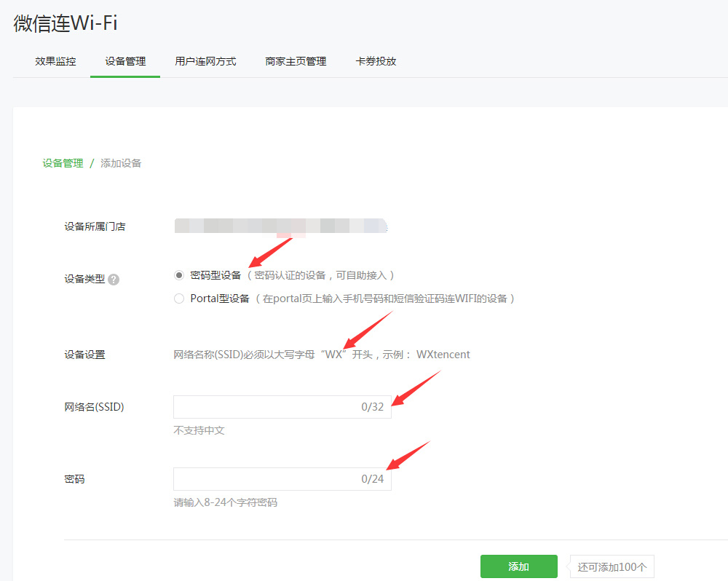The image size is (728, 581).
Task: Go to the 商家主页管理 tab
Action: click(x=296, y=61)
